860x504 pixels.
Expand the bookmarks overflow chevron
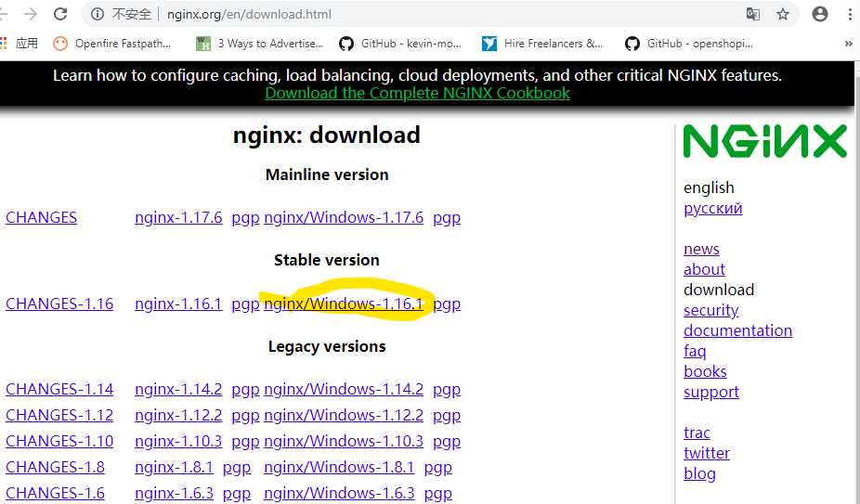coord(848,44)
